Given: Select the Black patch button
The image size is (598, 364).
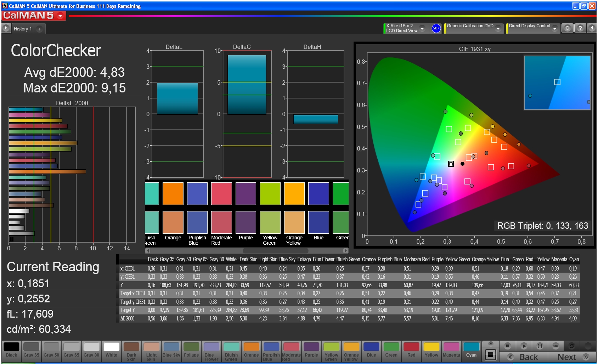Looking at the screenshot, I should (x=11, y=351).
